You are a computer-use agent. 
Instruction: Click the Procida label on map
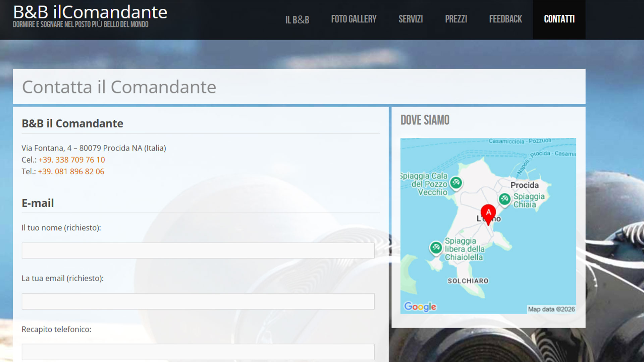coord(524,185)
